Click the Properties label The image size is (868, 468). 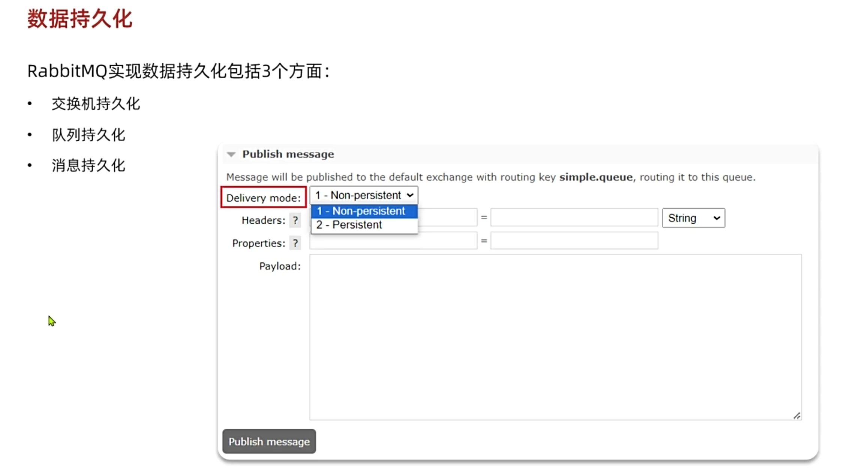tap(259, 243)
